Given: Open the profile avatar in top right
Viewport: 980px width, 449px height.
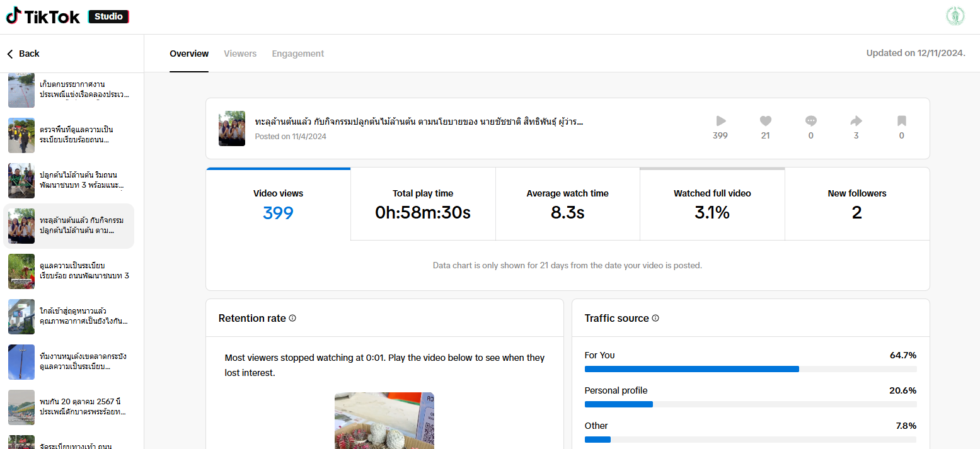Looking at the screenshot, I should 955,16.
